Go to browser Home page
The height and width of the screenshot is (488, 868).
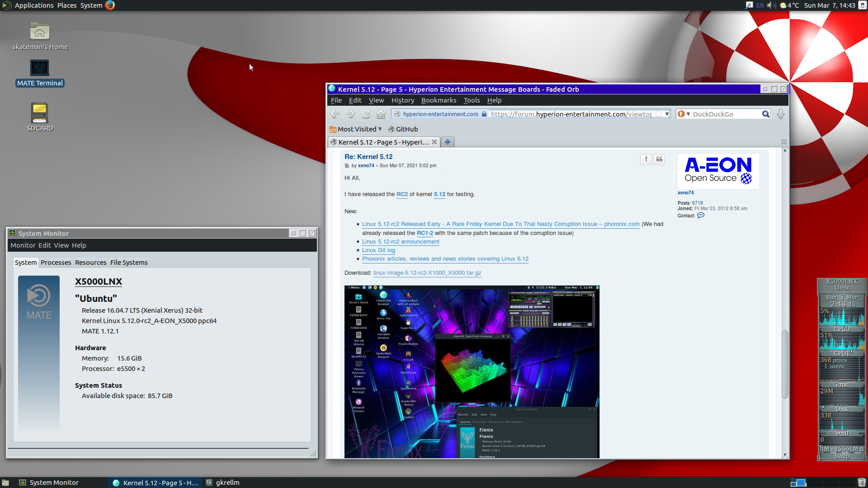coord(381,114)
